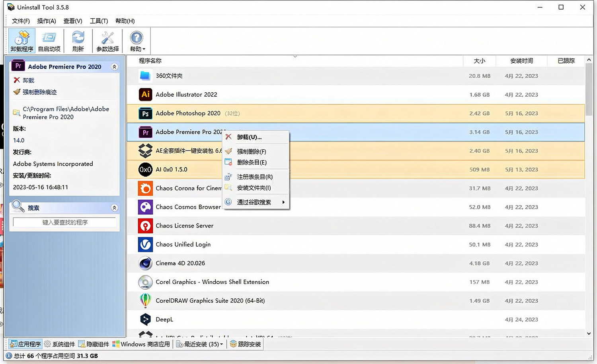Open the 卸载程序 toolbar view
The width and height of the screenshot is (597, 364).
[x=22, y=41]
